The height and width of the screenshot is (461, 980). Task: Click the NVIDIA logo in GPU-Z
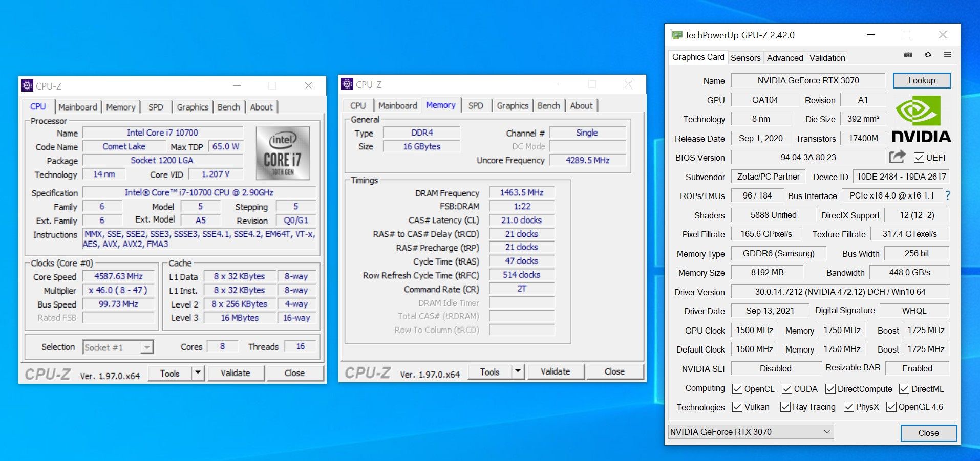tap(922, 119)
